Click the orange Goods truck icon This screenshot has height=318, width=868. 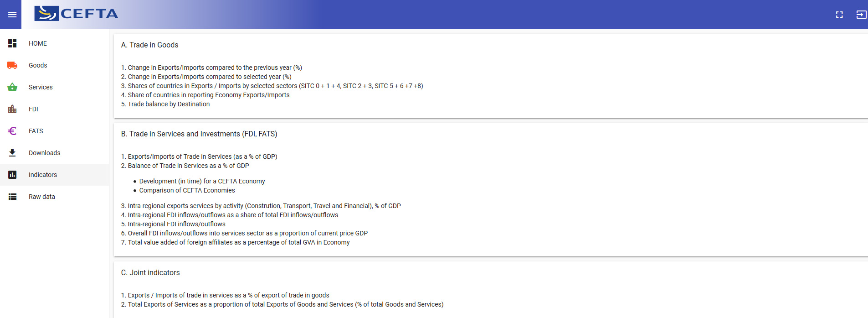12,65
